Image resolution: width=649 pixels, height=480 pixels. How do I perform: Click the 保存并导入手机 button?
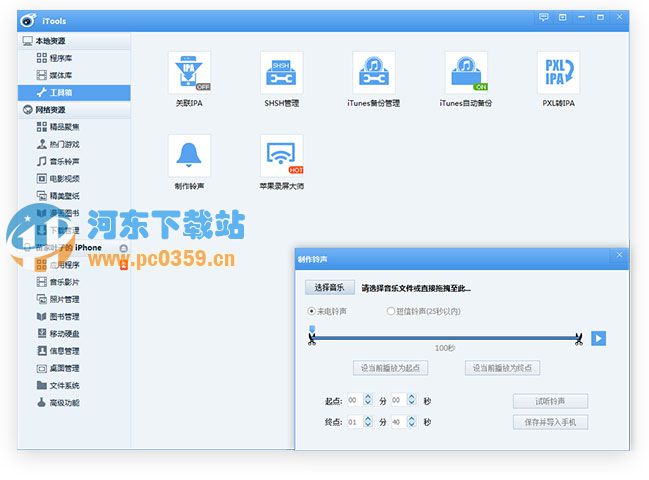pyautogui.click(x=550, y=422)
